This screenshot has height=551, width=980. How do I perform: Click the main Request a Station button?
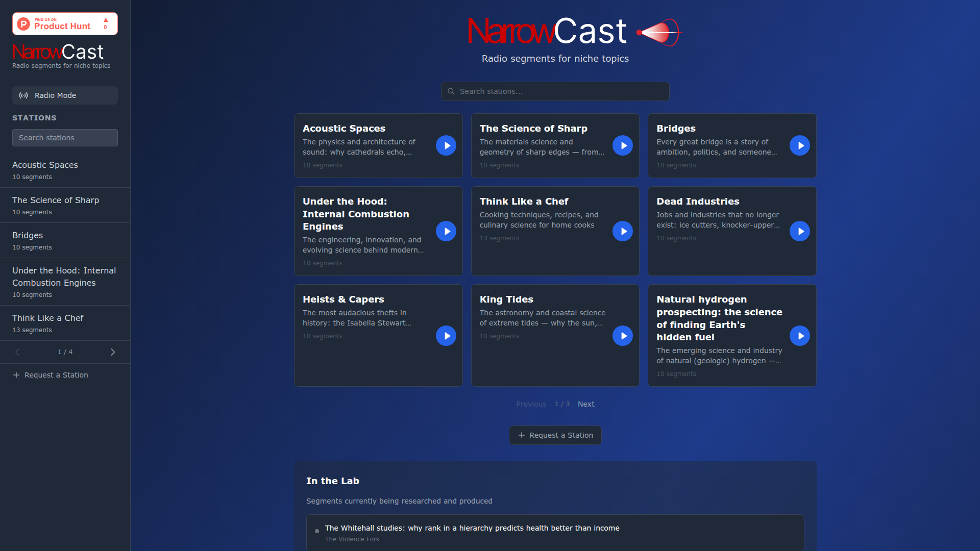pos(555,435)
